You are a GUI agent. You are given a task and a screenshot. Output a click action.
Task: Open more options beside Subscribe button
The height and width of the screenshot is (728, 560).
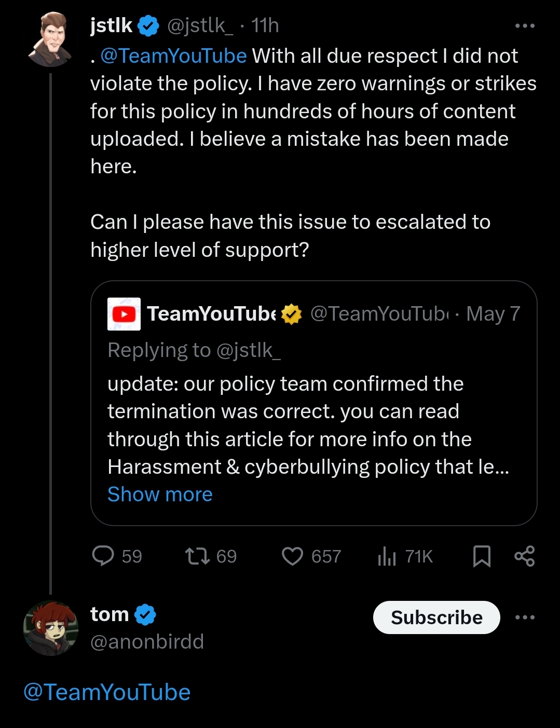525,617
